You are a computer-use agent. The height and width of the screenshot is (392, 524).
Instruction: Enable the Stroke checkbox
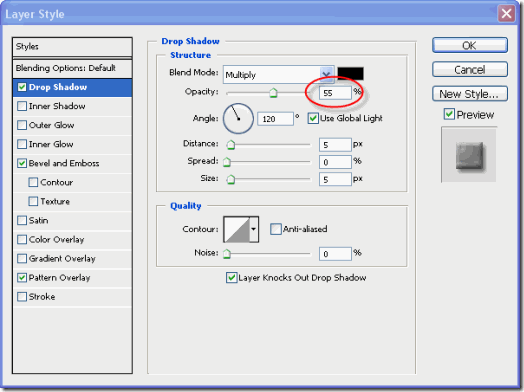click(x=22, y=297)
